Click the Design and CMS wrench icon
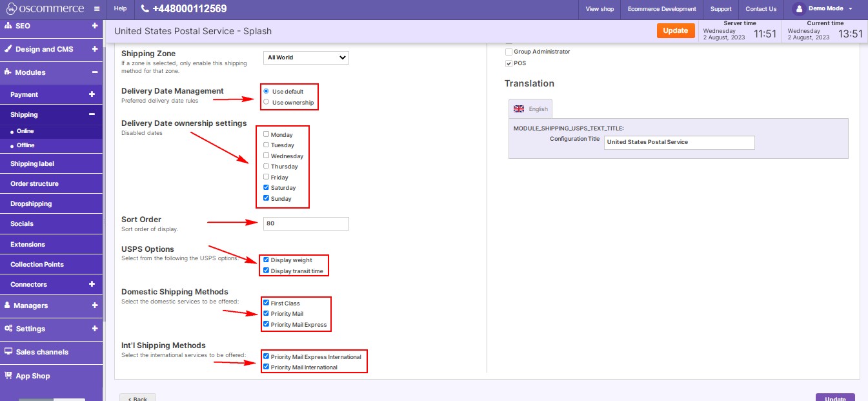 8,49
